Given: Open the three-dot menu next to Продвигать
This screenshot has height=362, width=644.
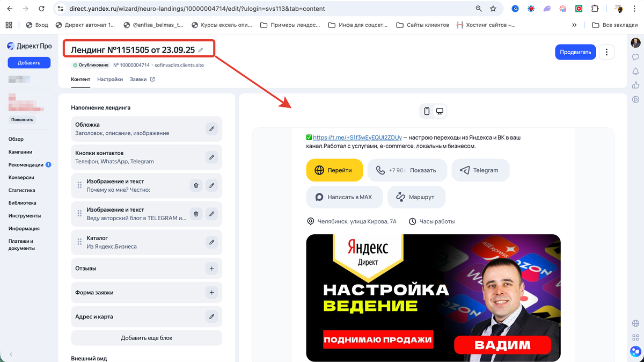Looking at the screenshot, I should coord(606,52).
